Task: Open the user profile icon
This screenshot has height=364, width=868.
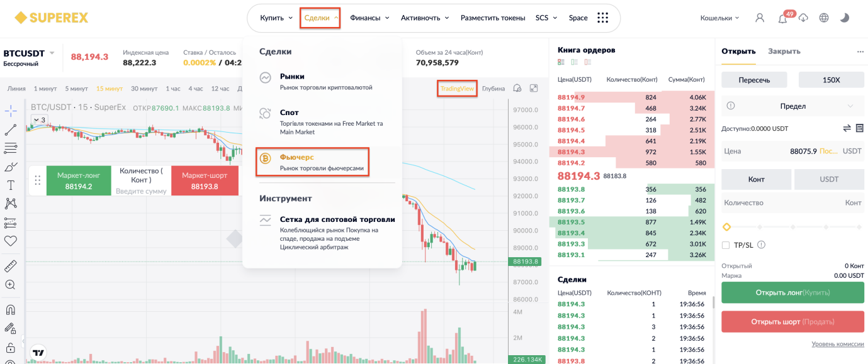Action: coord(760,18)
